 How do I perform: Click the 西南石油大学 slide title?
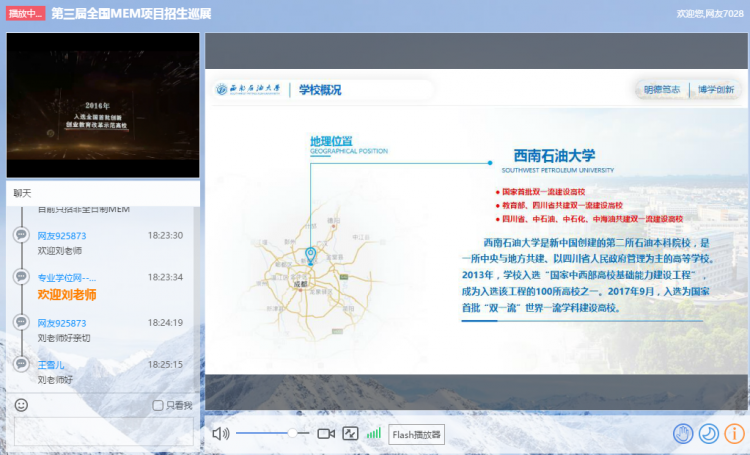(x=554, y=155)
